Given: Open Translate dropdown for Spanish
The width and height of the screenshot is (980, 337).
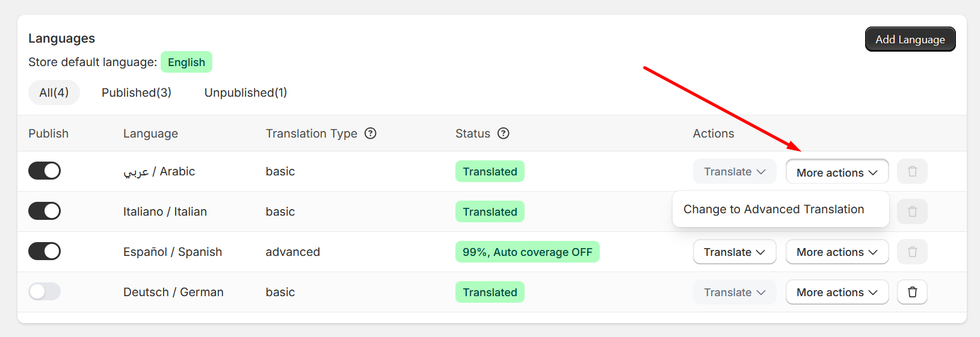Looking at the screenshot, I should 735,252.
